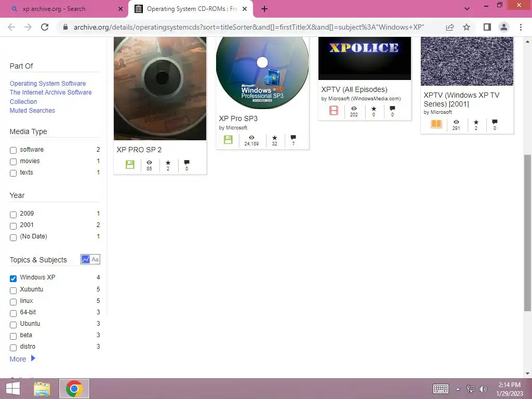Click the XP Pro SP3 disc thumbnail
This screenshot has width=532, height=399.
262,73
